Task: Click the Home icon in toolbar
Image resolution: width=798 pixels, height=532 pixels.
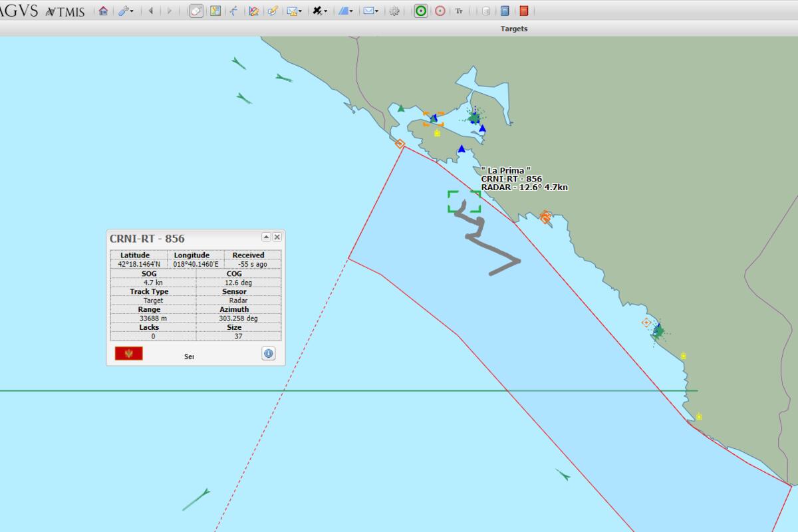Action: (103, 11)
